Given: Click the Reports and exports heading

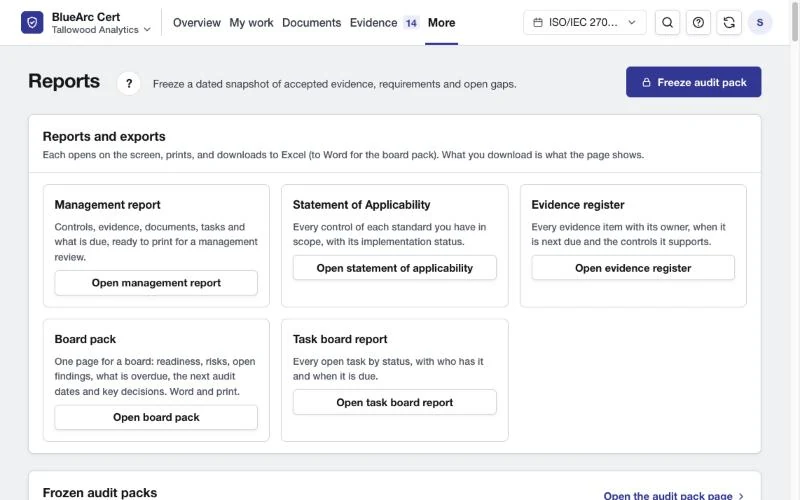Looking at the screenshot, I should [104, 136].
